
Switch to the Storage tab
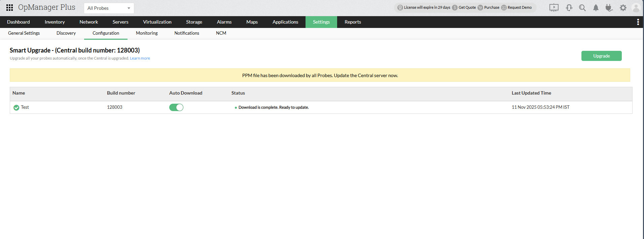(194, 22)
